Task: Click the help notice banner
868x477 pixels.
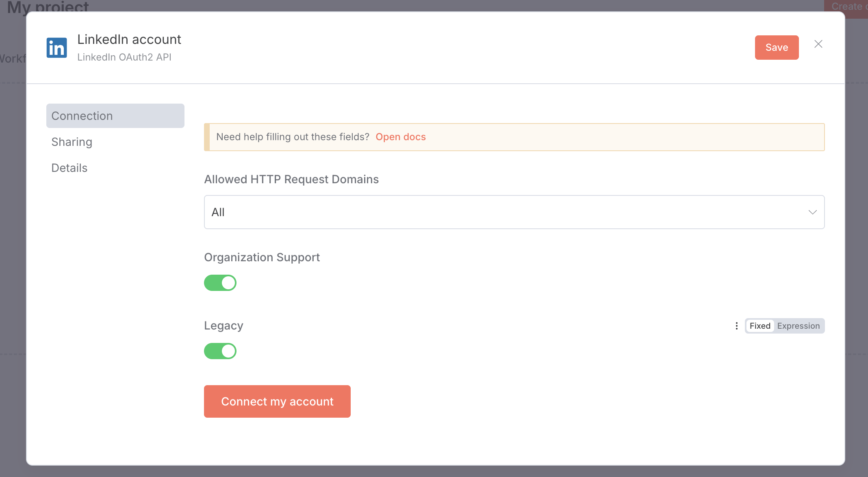Action: (x=569, y=137)
